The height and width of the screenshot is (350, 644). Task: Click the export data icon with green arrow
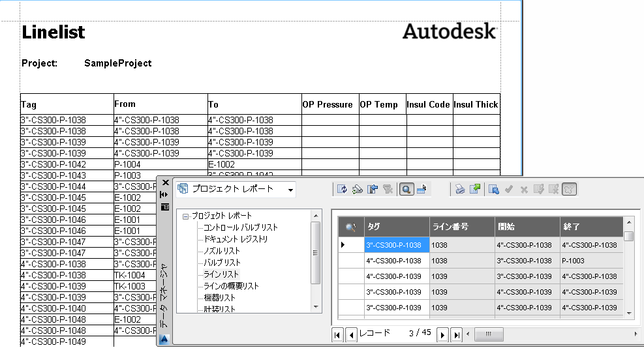click(x=475, y=190)
